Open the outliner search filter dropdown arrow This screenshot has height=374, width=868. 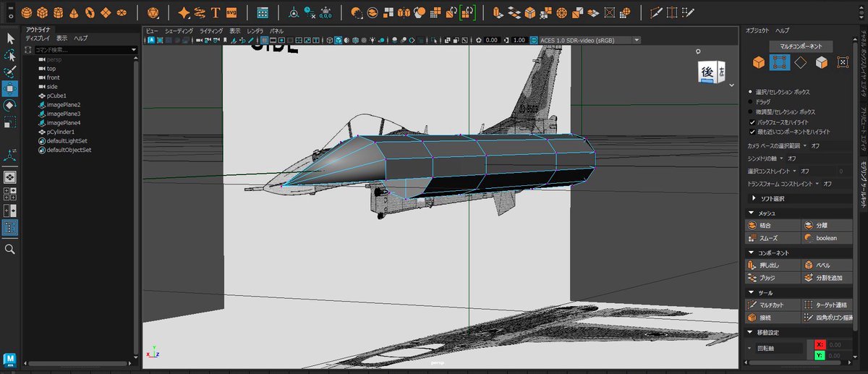tap(134, 50)
